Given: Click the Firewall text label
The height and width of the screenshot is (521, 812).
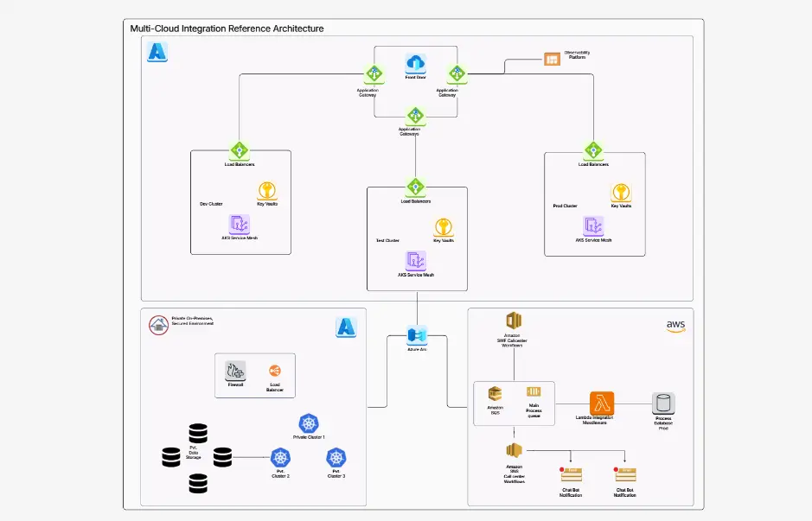Looking at the screenshot, I should tap(235, 385).
